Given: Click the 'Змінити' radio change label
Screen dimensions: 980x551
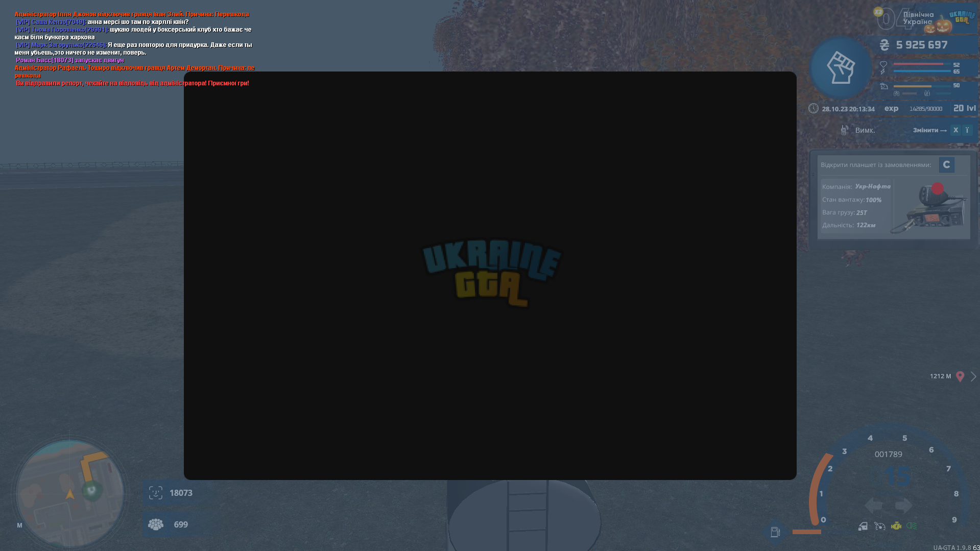Looking at the screenshot, I should coord(925,130).
